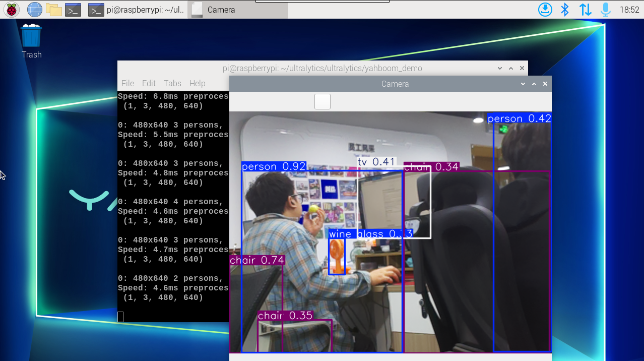
Task: Click the terminal cursor at the prompt
Action: coord(120,317)
